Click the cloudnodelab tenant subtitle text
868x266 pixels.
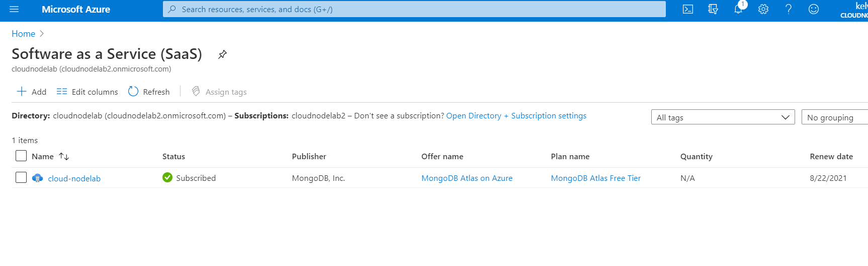tap(91, 69)
